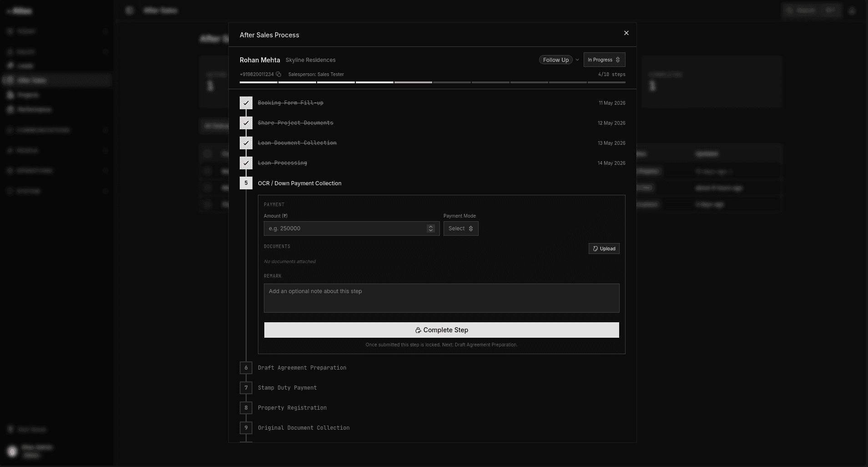Open the Draft Agreement Preparation step

(x=302, y=368)
